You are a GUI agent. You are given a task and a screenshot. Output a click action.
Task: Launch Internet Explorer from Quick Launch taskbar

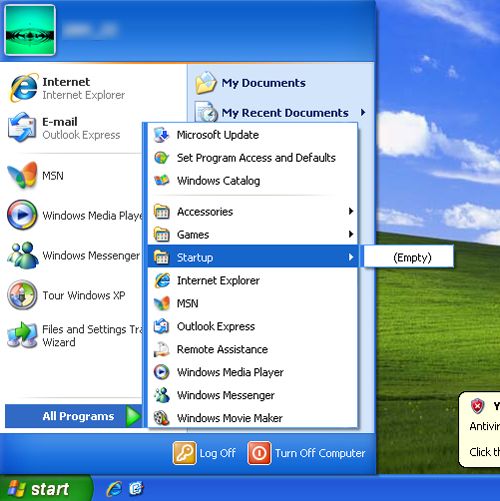coord(114,489)
